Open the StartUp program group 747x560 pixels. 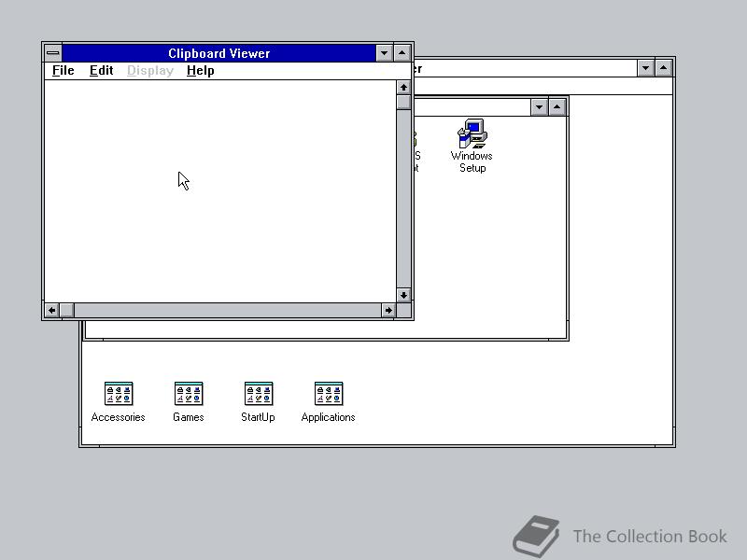259,402
